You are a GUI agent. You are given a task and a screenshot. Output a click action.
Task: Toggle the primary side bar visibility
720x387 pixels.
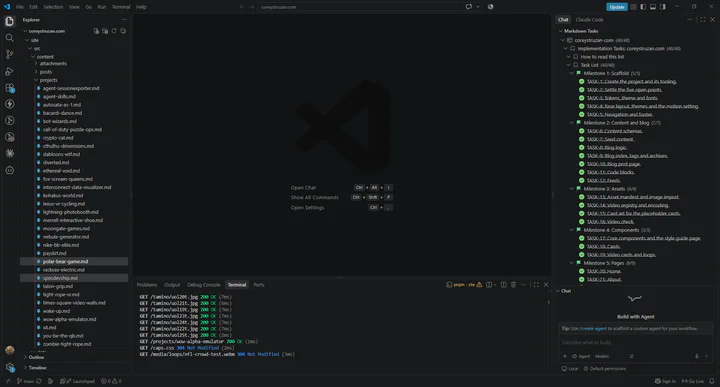643,7
